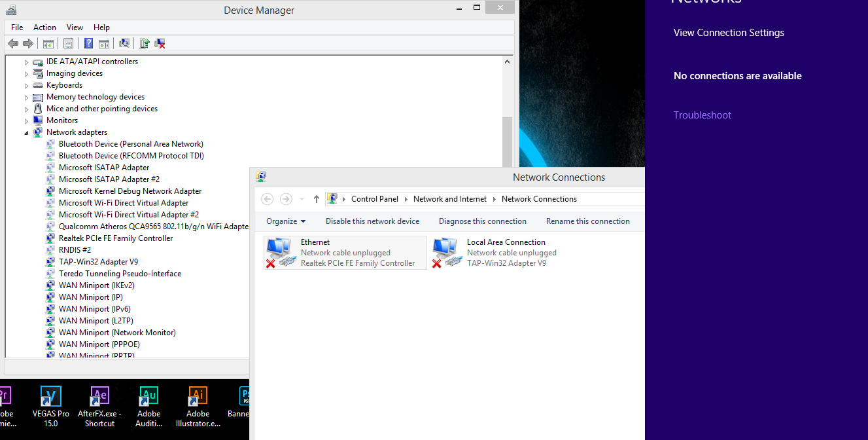Viewport: 868px width, 440px height.
Task: Select the Adobe Audition desktop shortcut
Action: coord(149,406)
